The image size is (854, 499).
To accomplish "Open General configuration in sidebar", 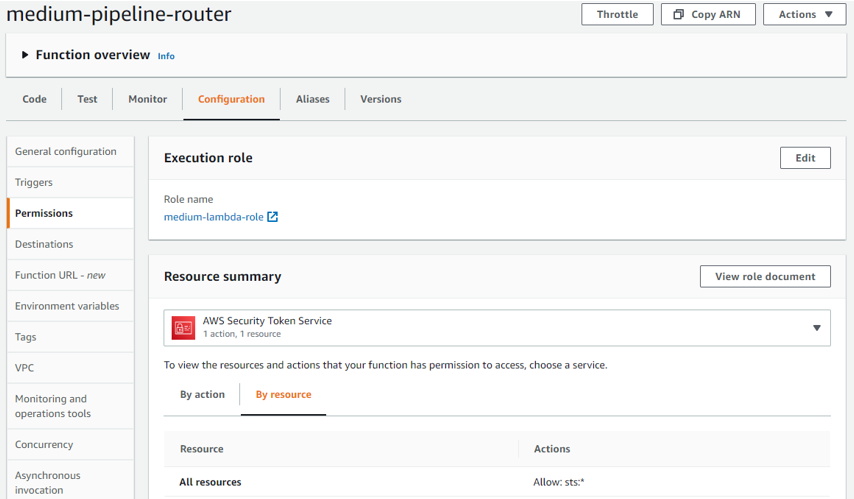I will click(x=70, y=151).
